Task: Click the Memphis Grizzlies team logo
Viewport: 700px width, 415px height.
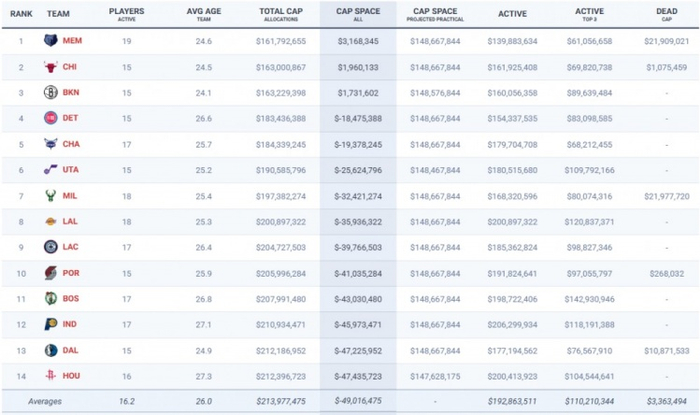Action: 50,41
